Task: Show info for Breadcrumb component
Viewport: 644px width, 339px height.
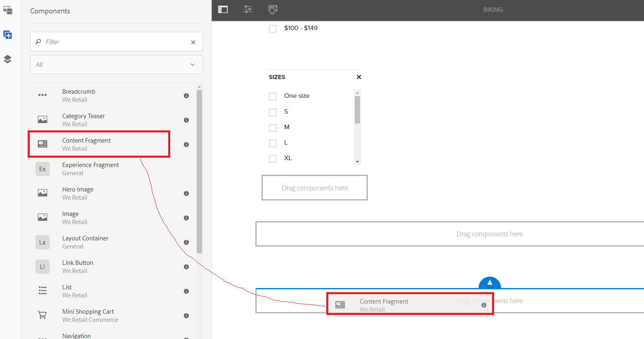Action: point(186,96)
